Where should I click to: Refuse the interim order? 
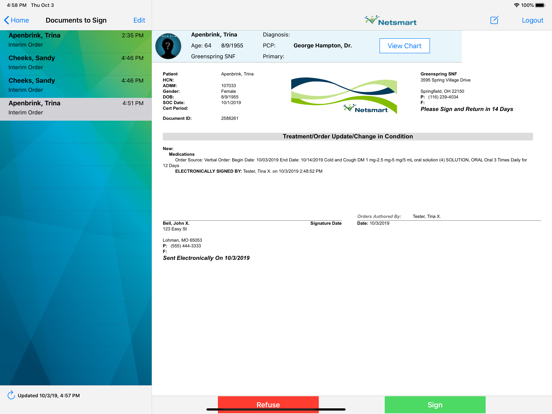point(268,404)
